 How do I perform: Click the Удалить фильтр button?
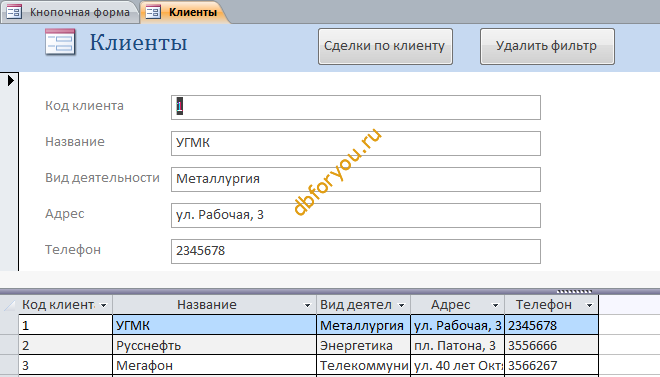pos(547,46)
